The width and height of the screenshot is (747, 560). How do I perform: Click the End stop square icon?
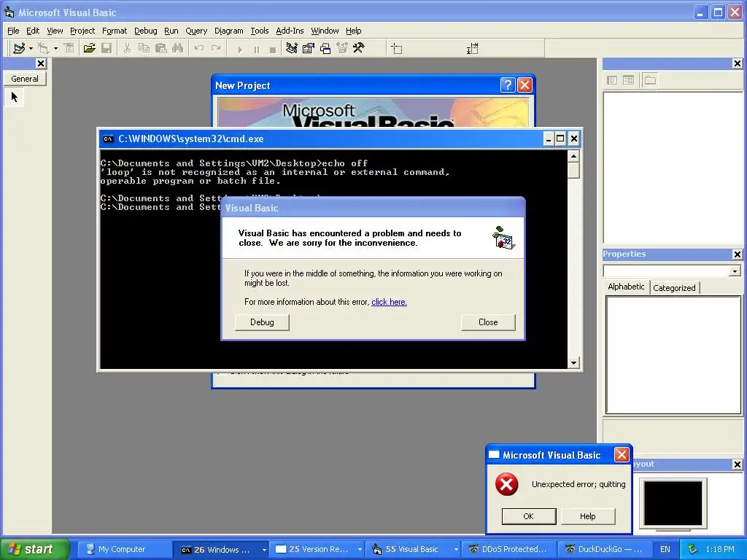(x=273, y=49)
